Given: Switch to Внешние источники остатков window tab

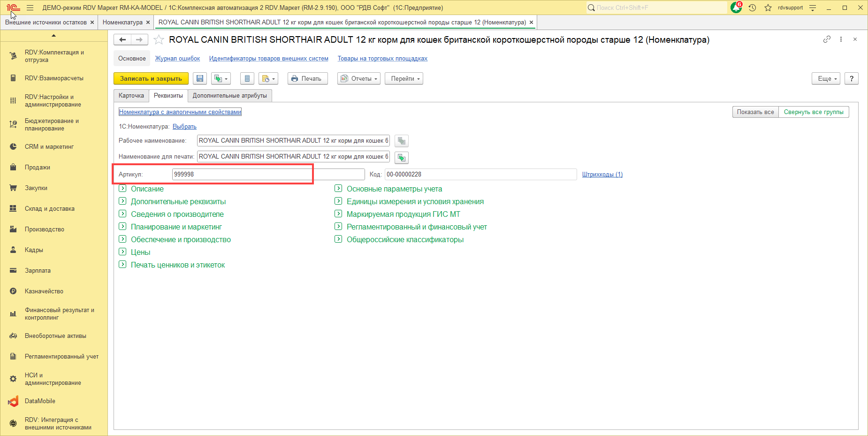Looking at the screenshot, I should point(46,23).
